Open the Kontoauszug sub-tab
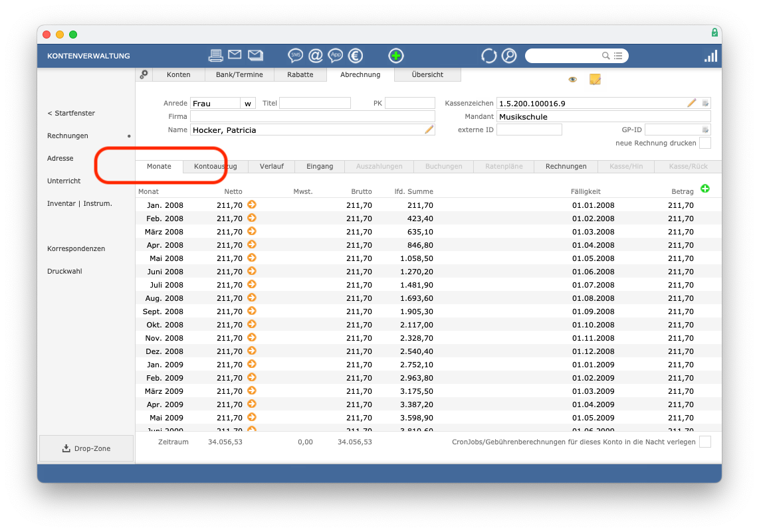 pos(215,166)
